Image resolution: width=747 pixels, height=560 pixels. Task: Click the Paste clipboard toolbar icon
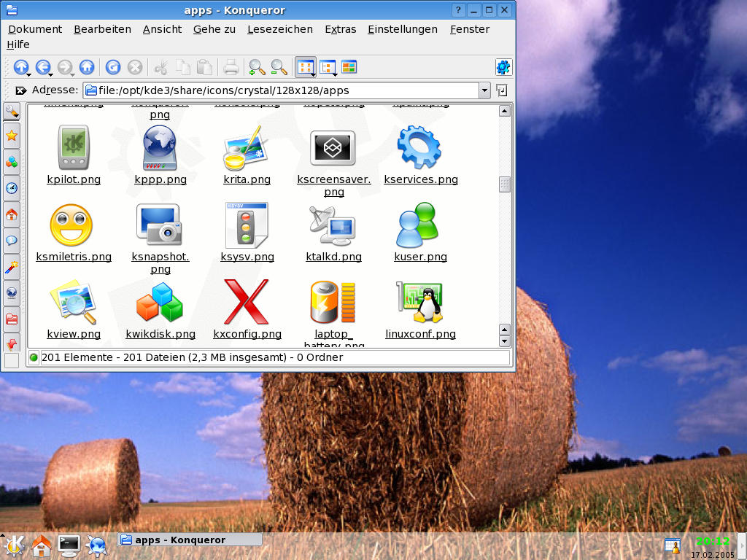point(204,67)
